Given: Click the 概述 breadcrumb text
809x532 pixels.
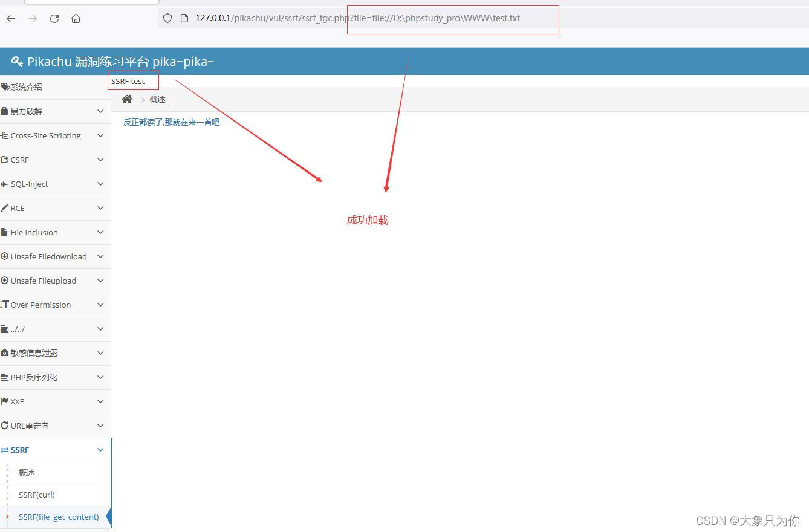Looking at the screenshot, I should click(x=157, y=99).
